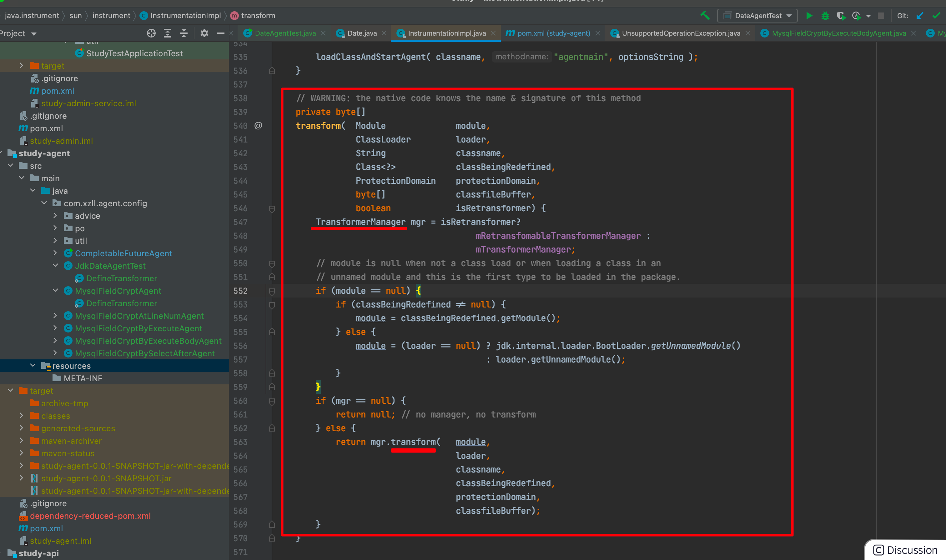Toggle fold marker beside isRetransformer line
The height and width of the screenshot is (560, 946).
coord(272,208)
